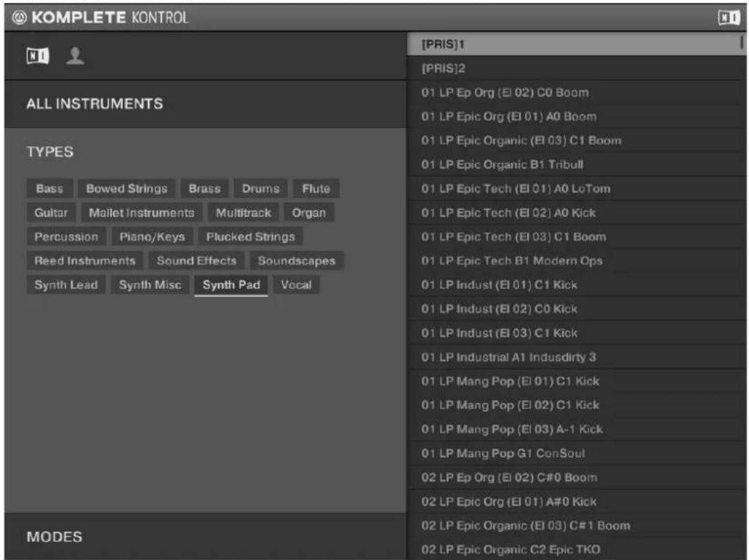This screenshot has width=749, height=560.
Task: Select the Synth Lead tag
Action: [66, 284]
